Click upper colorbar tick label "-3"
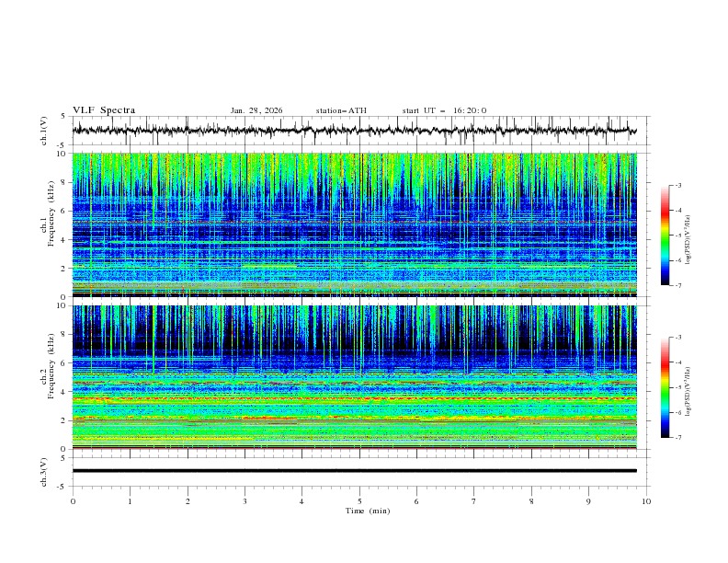This screenshot has height=563, width=728. click(x=678, y=186)
